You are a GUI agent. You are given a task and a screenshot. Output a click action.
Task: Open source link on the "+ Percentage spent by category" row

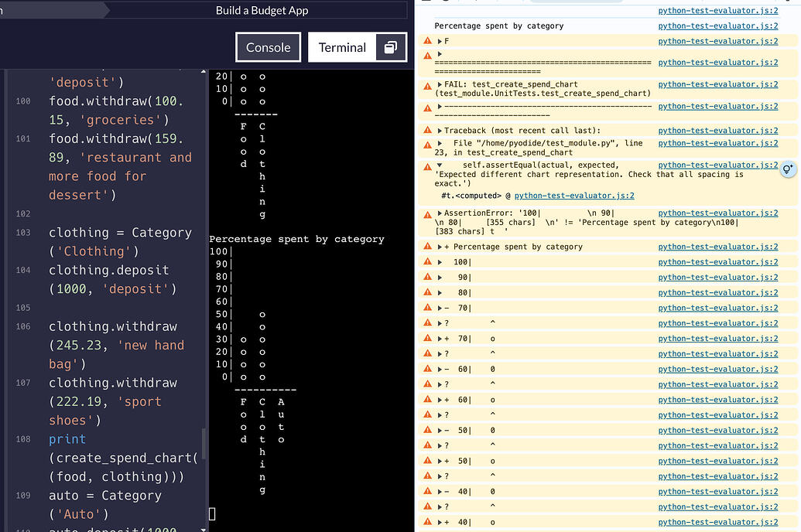pyautogui.click(x=717, y=247)
